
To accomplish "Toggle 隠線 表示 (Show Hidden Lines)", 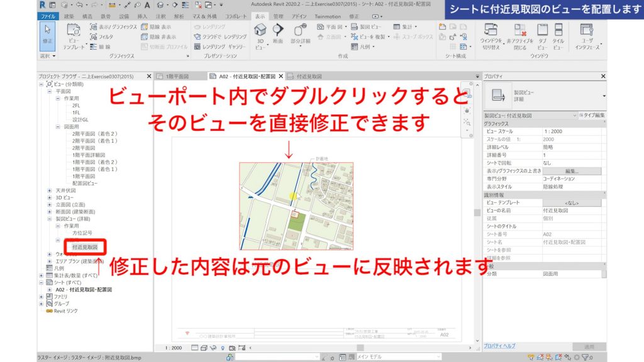I will [x=153, y=28].
